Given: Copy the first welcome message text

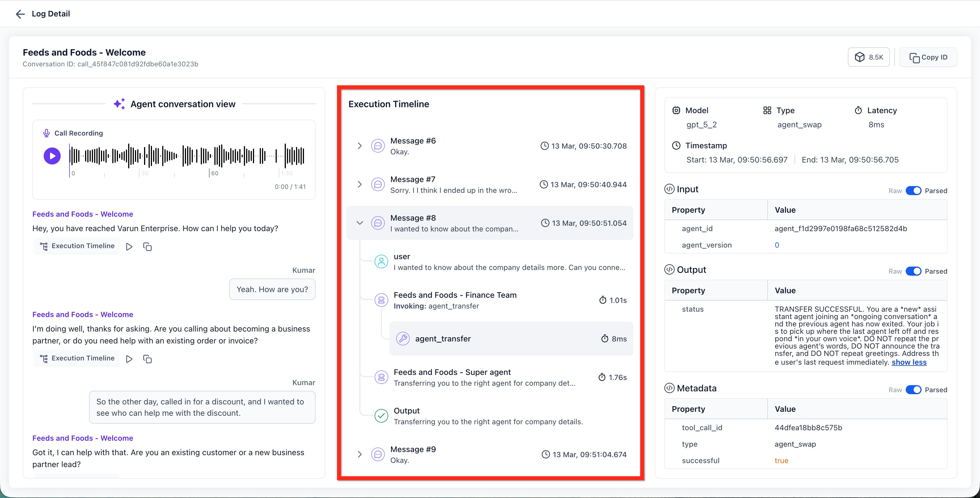Looking at the screenshot, I should tap(147, 247).
